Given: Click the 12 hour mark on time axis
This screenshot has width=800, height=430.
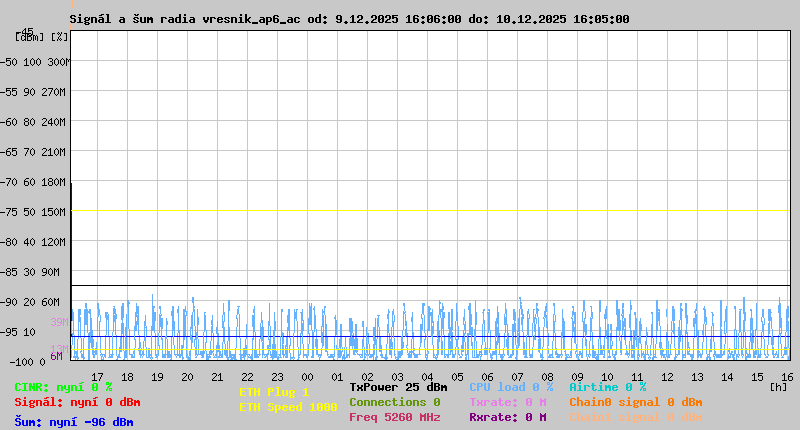Looking at the screenshot, I should 668,377.
